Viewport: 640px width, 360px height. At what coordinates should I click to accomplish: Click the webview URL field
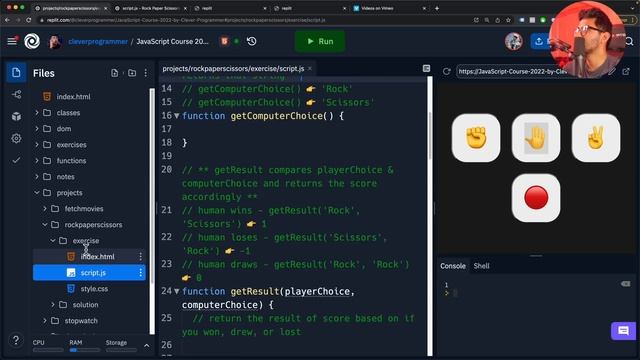pyautogui.click(x=531, y=71)
